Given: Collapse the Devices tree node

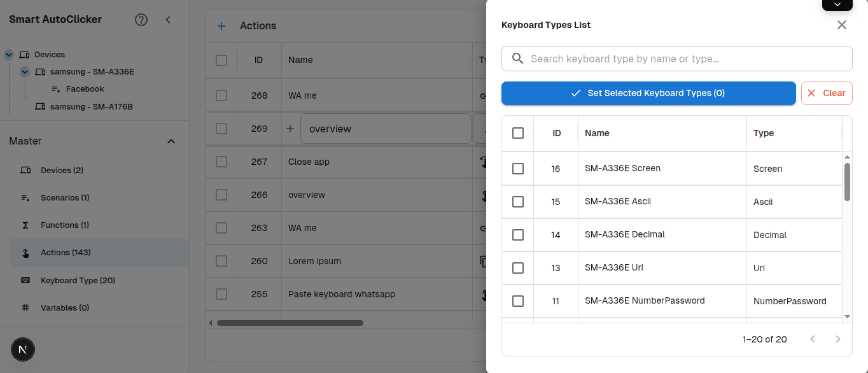Looking at the screenshot, I should (9, 55).
